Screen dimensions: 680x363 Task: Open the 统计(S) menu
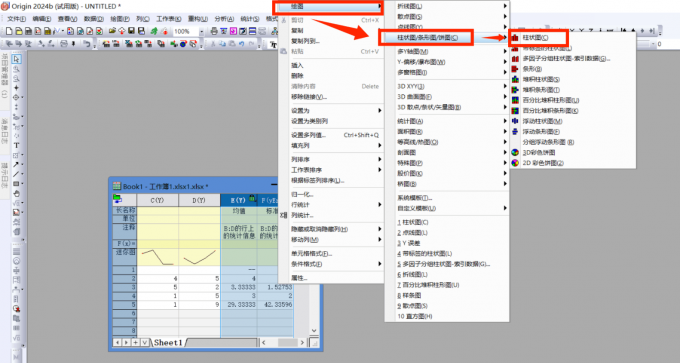[x=250, y=19]
